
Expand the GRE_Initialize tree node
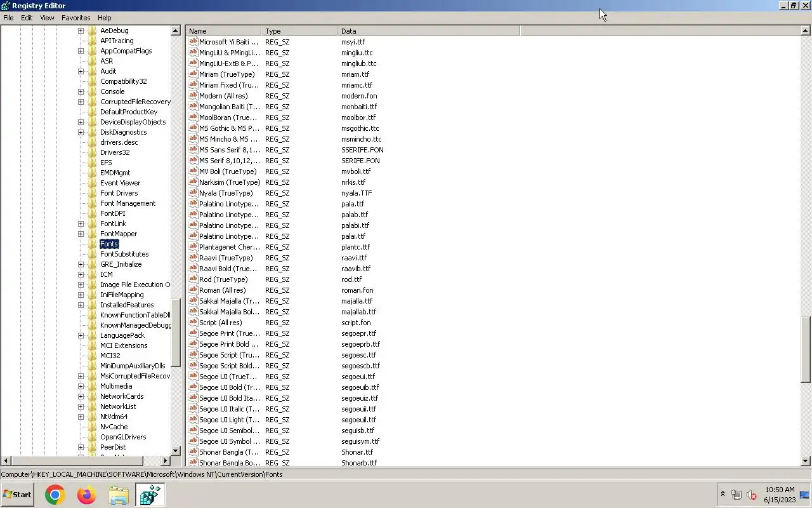81,264
